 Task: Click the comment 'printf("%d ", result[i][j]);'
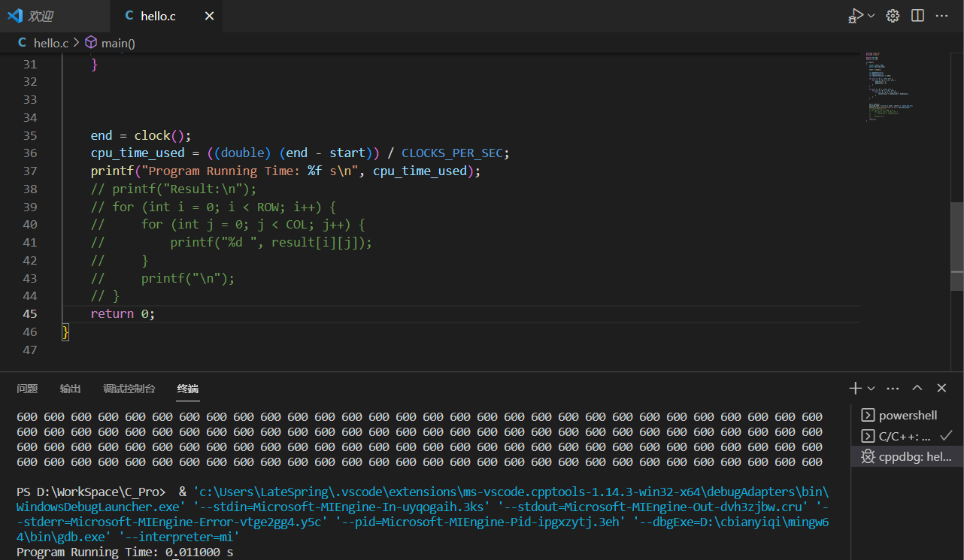(x=271, y=242)
